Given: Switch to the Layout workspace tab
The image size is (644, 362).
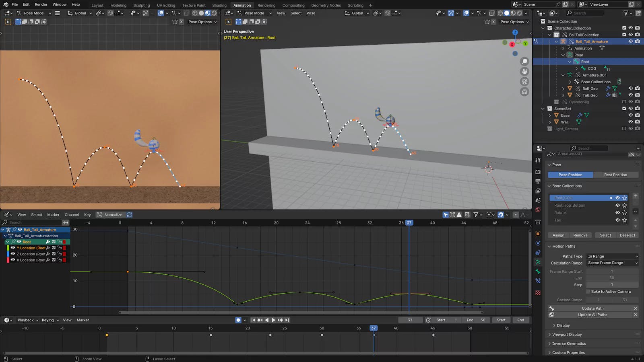Looking at the screenshot, I should (x=97, y=5).
